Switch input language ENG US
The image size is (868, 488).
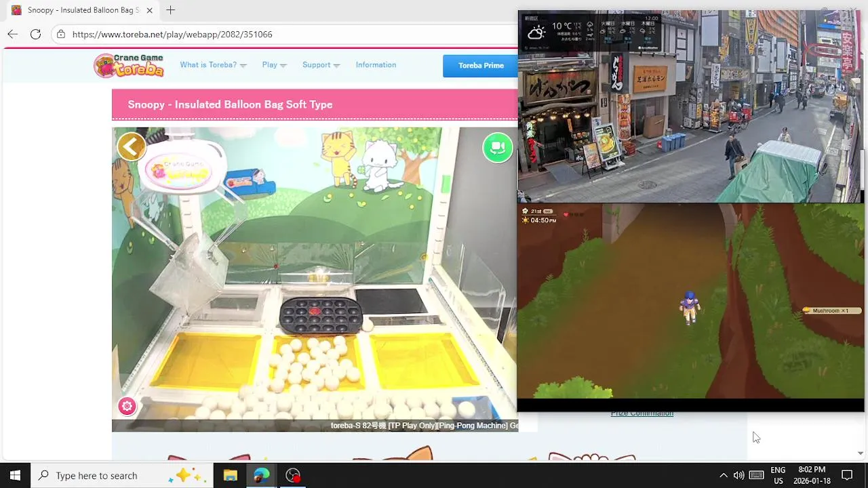pyautogui.click(x=778, y=475)
